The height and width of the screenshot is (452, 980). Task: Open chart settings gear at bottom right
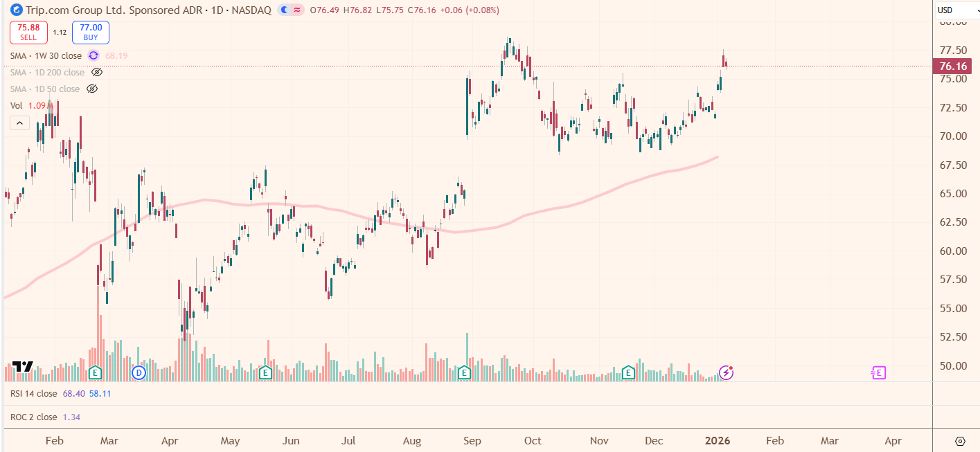pos(960,441)
